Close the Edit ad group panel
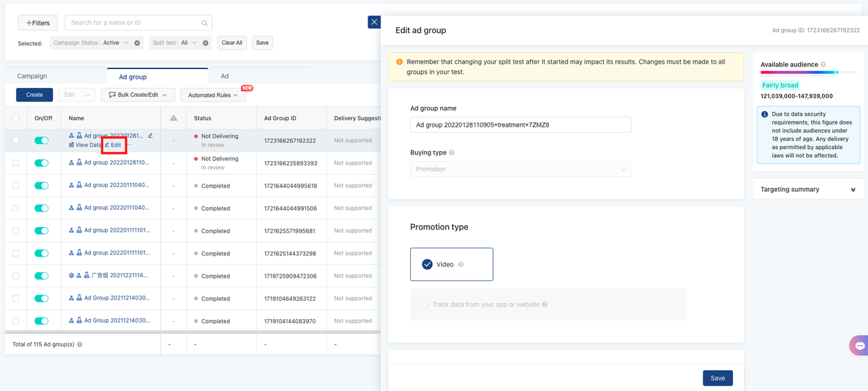Image resolution: width=868 pixels, height=391 pixels. pos(374,22)
